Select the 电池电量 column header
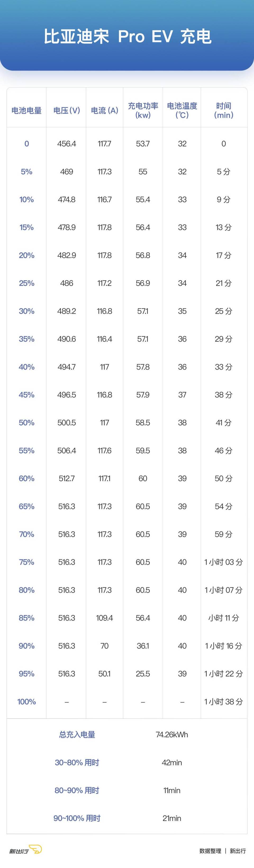Image resolution: width=254 pixels, height=868 pixels. [26, 111]
